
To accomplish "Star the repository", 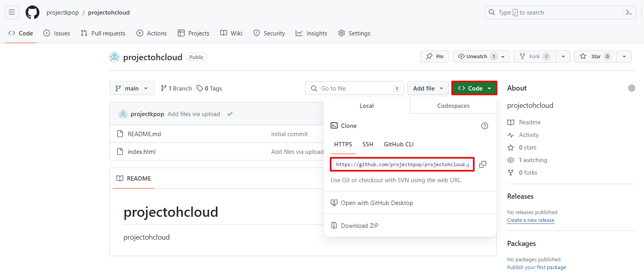I will click(595, 56).
